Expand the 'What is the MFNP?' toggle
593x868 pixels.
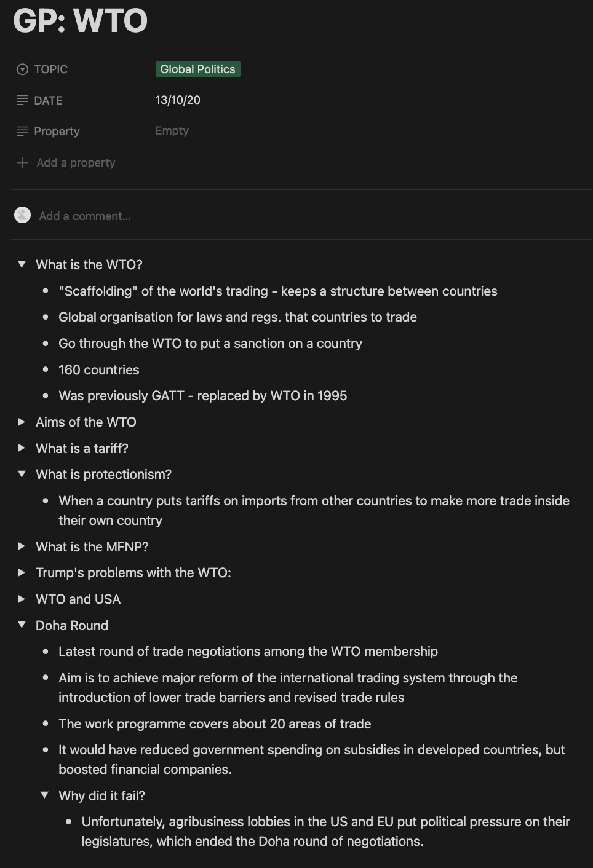coord(22,546)
